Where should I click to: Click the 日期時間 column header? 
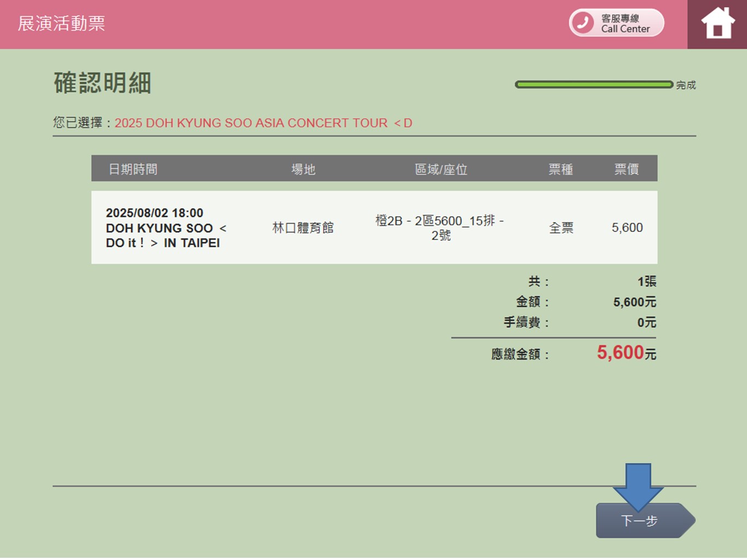[133, 169]
